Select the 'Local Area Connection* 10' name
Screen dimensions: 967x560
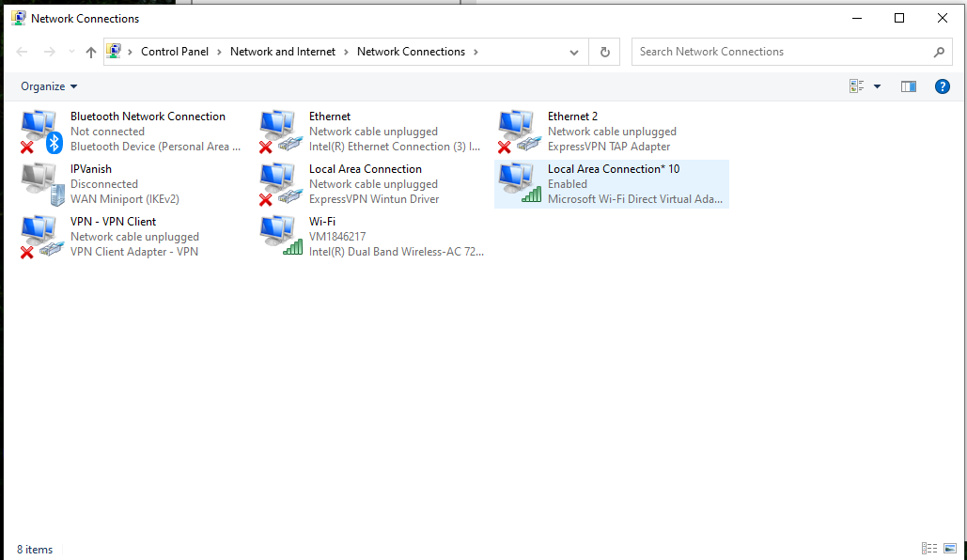tap(614, 169)
